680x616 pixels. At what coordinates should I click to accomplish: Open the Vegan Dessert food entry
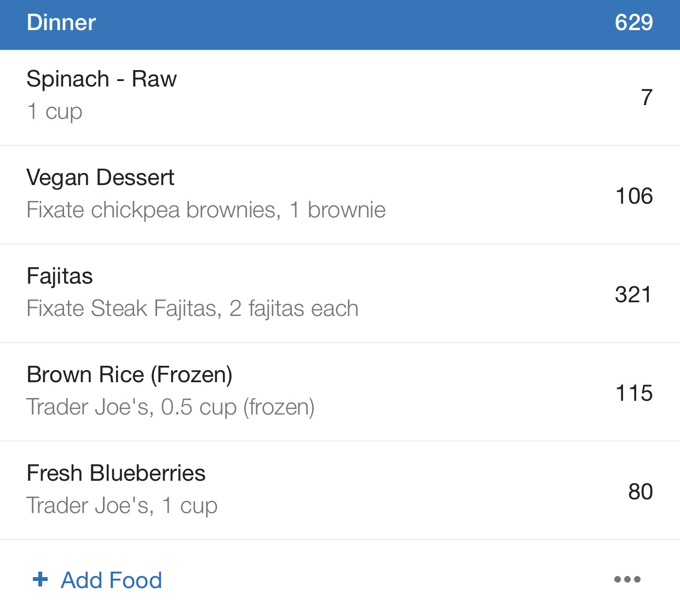tap(340, 195)
